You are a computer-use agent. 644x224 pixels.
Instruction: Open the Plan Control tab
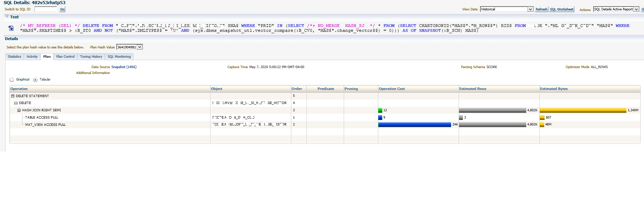[x=65, y=57]
